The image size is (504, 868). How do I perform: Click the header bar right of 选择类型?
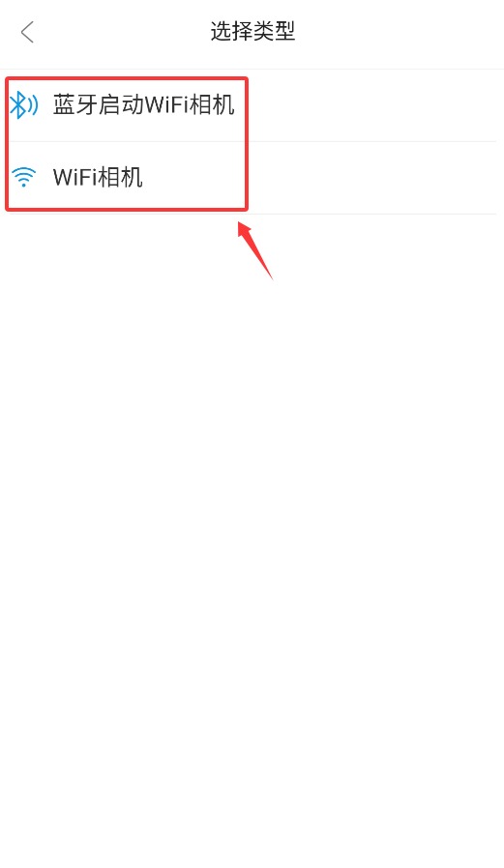(x=399, y=32)
